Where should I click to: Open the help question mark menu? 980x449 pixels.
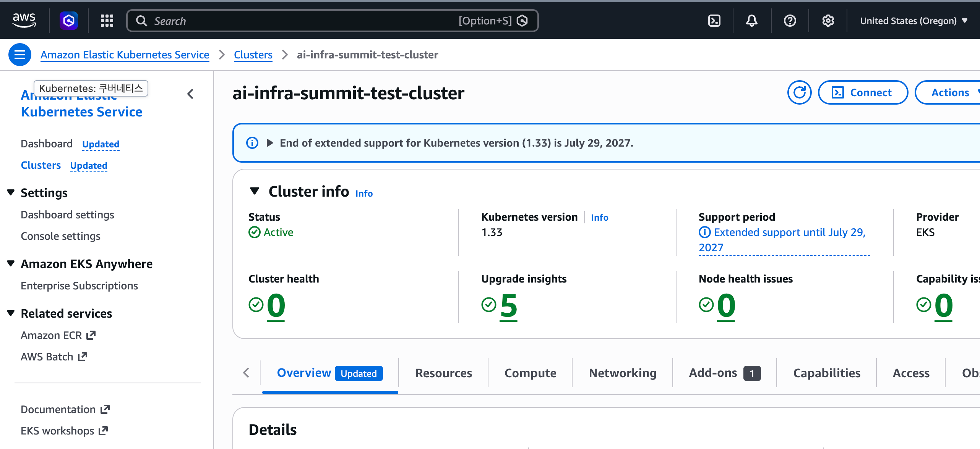(x=790, y=21)
